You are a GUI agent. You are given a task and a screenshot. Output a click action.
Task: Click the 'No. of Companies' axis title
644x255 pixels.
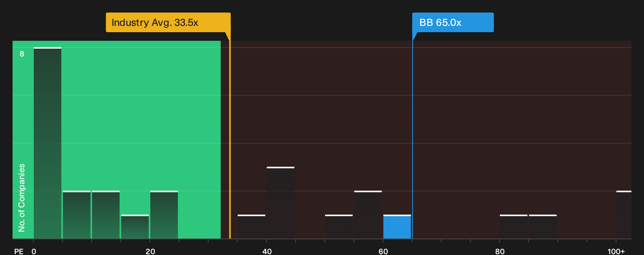pos(22,198)
